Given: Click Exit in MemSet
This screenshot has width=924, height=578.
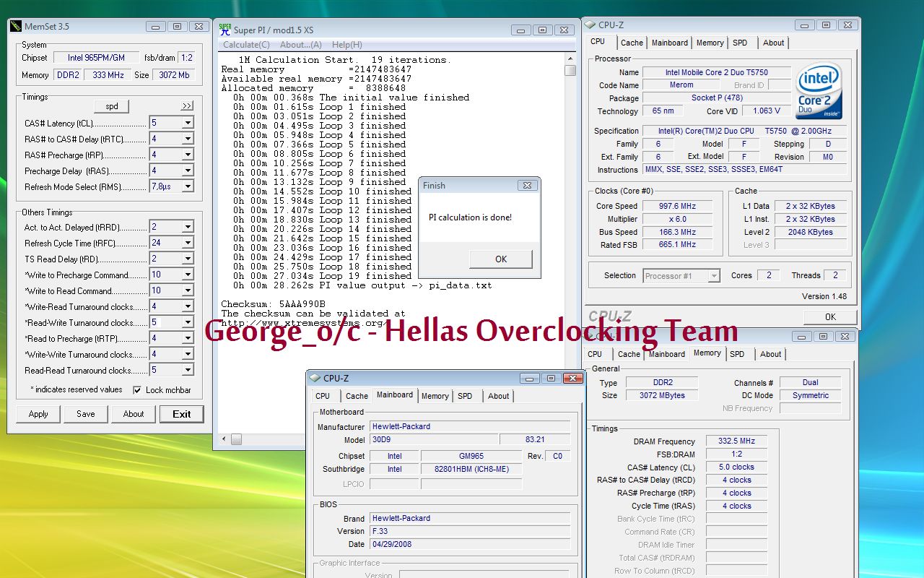Looking at the screenshot, I should pos(182,414).
